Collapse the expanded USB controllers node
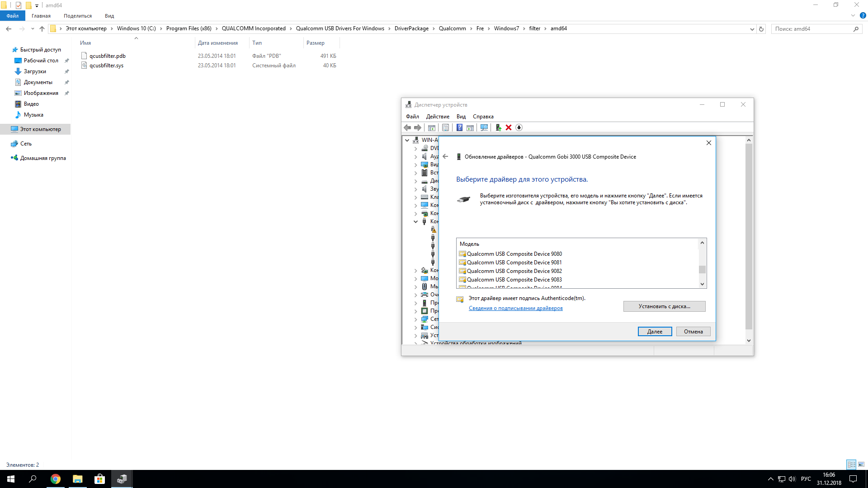Viewport: 868px width, 488px height. click(416, 221)
